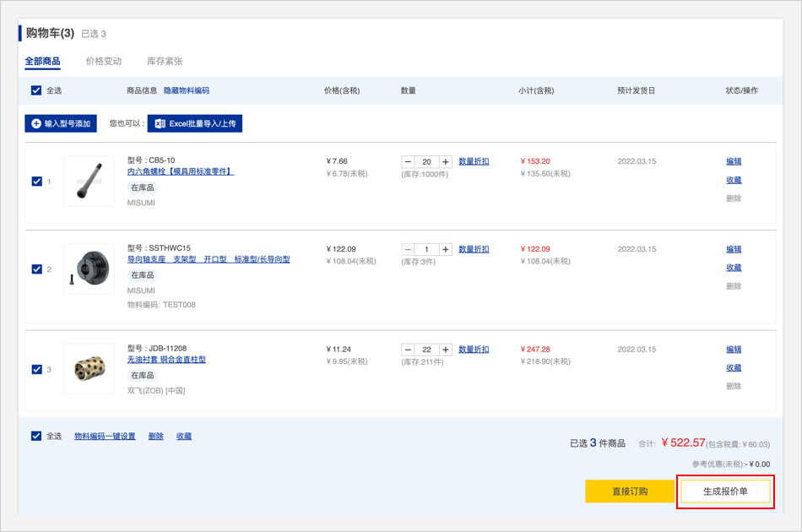Click 编辑 link for JDB-11208 item
802x532 pixels.
[734, 350]
